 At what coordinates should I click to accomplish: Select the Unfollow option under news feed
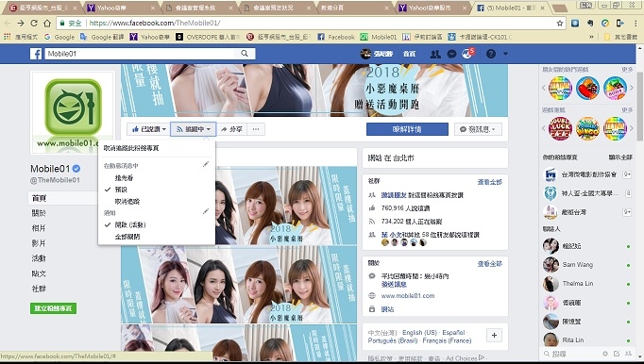(x=127, y=202)
